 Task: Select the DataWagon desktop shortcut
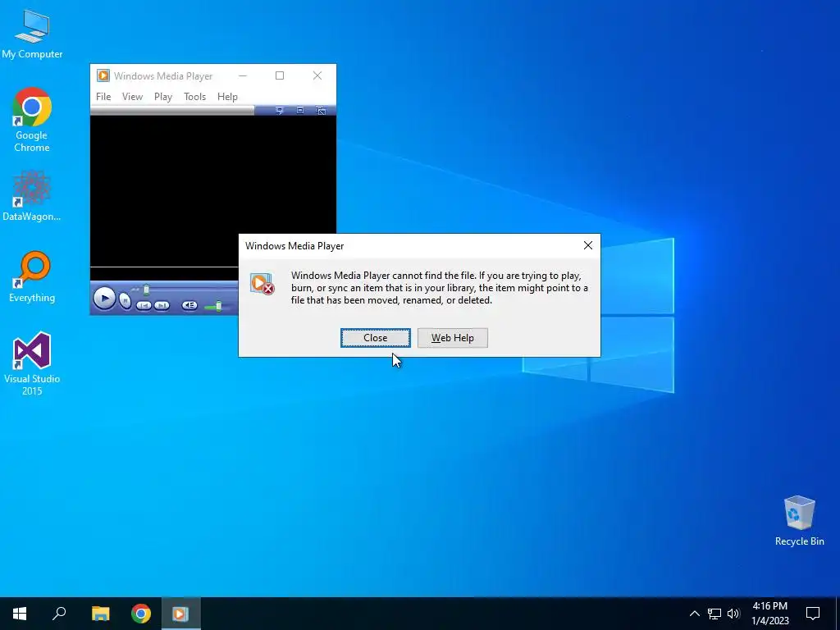(x=32, y=196)
